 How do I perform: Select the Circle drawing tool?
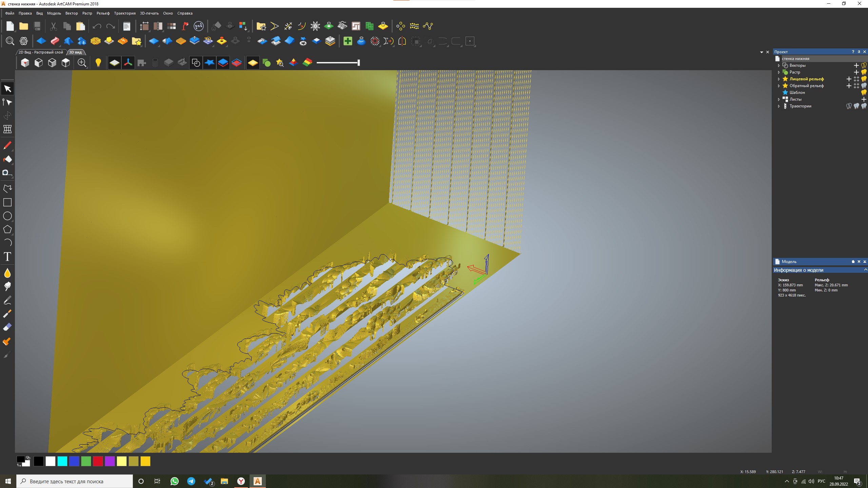point(7,216)
